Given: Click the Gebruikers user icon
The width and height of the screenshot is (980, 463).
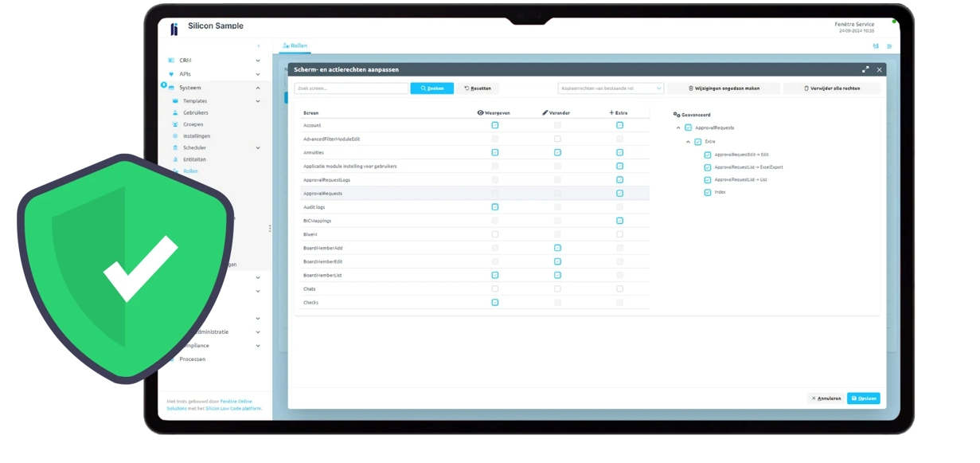Looking at the screenshot, I should coord(175,113).
